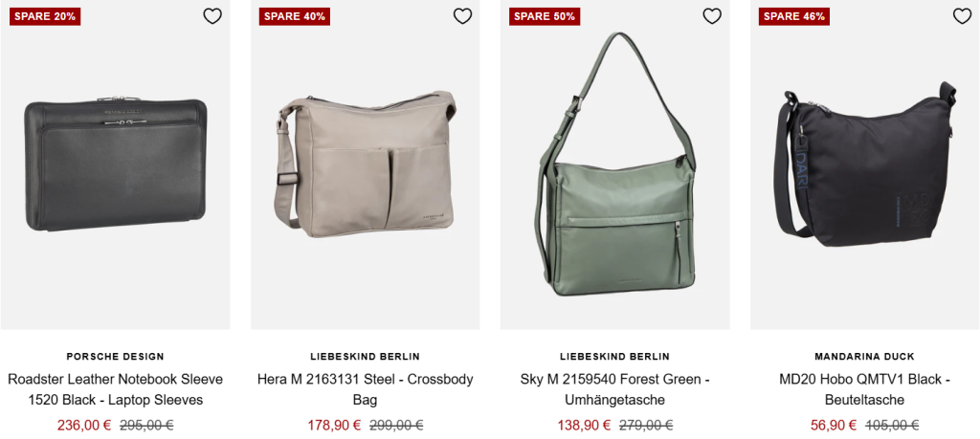Viewport: 980px width, 439px height.
Task: Open MD20 Hobo QMTV1 Black title link
Action: point(864,389)
